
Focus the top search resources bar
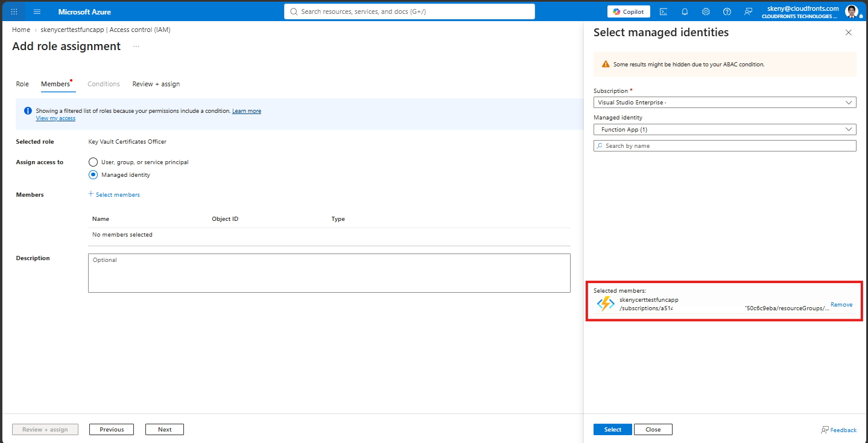tap(409, 11)
